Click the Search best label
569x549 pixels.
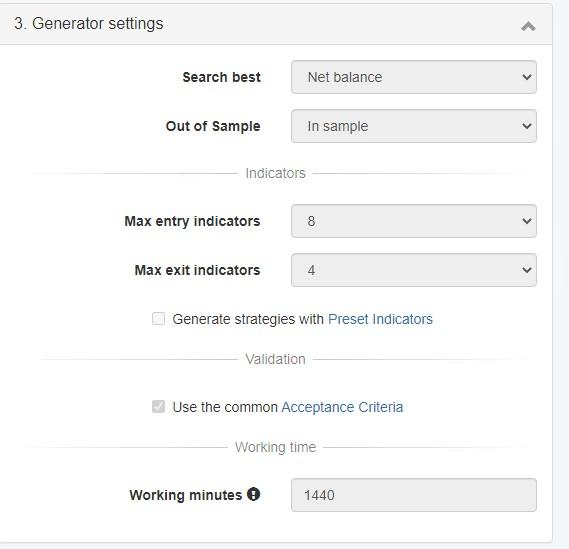(221, 77)
